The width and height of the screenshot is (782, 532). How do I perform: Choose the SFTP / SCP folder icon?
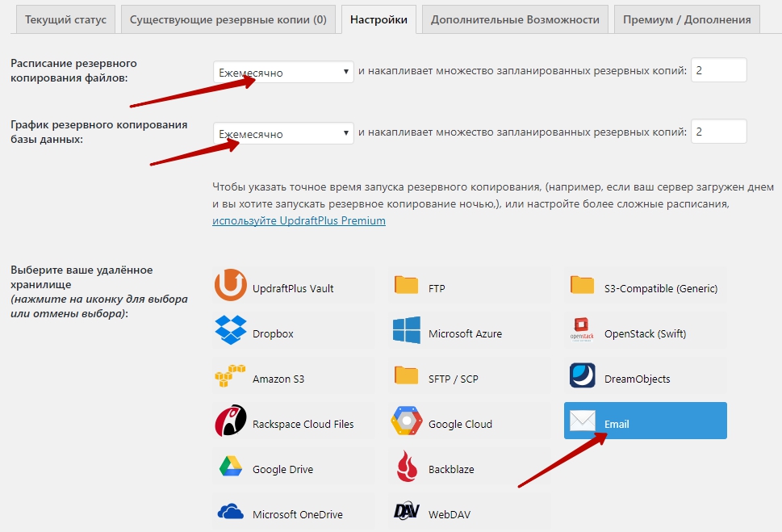[407, 375]
